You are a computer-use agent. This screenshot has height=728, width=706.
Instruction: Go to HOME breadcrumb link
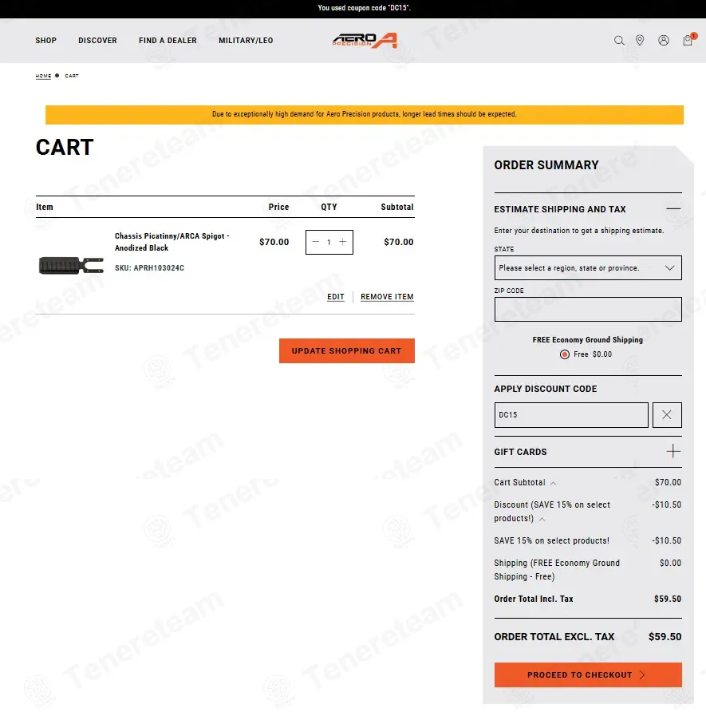[43, 76]
